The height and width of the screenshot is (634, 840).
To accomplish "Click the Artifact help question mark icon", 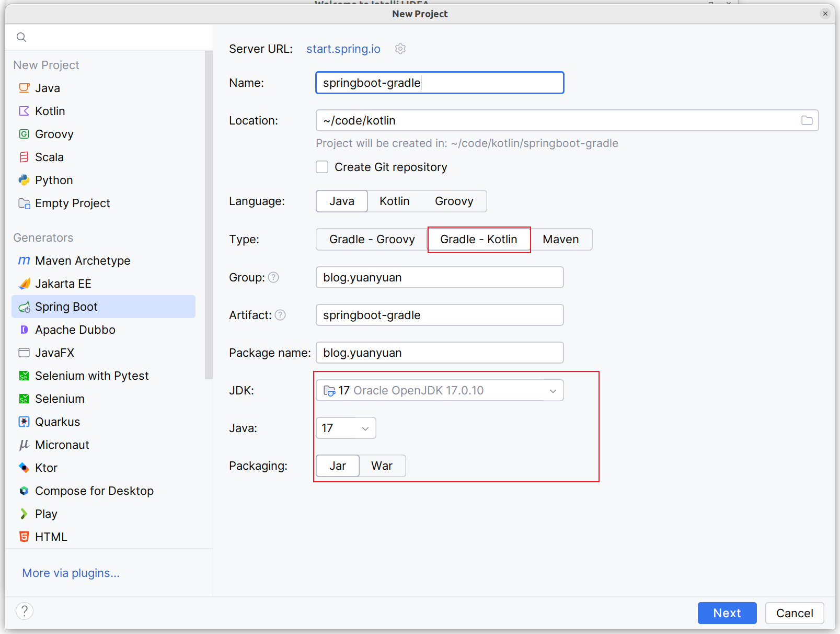I will click(280, 315).
